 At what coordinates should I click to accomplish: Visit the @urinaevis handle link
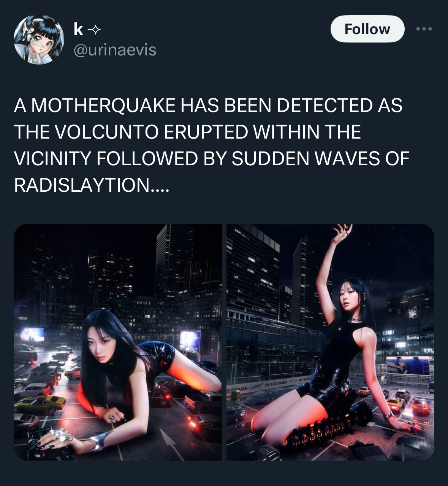point(114,50)
